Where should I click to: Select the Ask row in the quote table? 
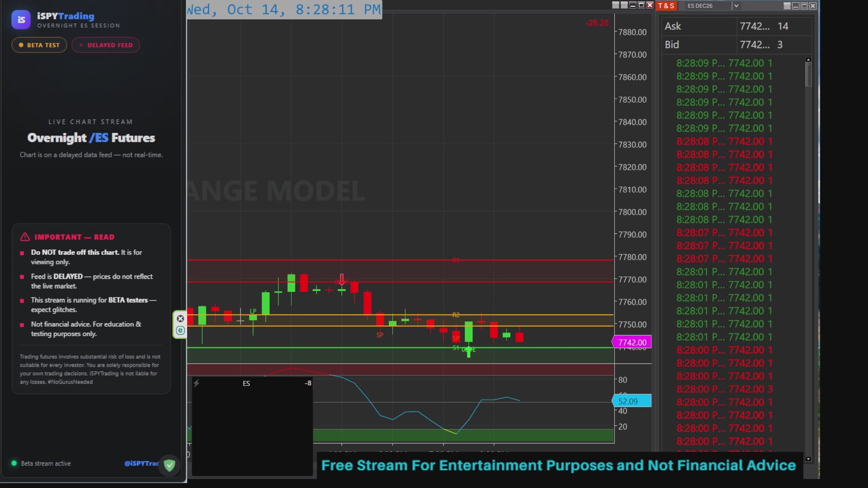tap(736, 26)
